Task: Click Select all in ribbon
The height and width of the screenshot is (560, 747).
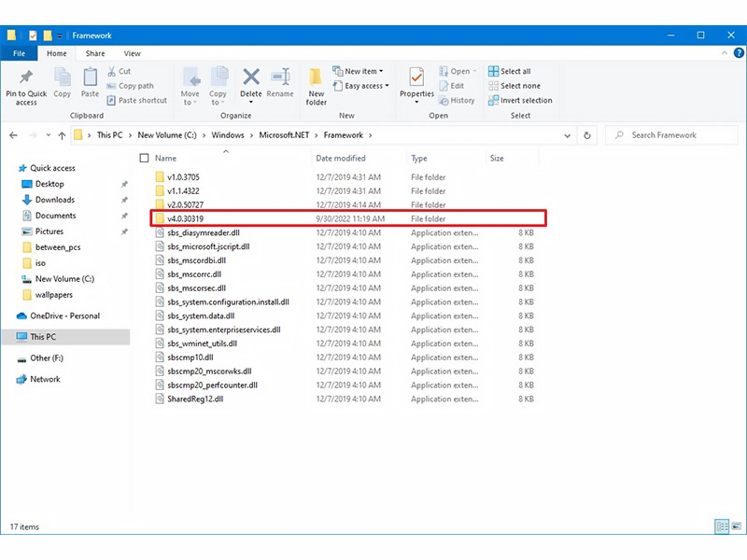Action: [x=509, y=72]
